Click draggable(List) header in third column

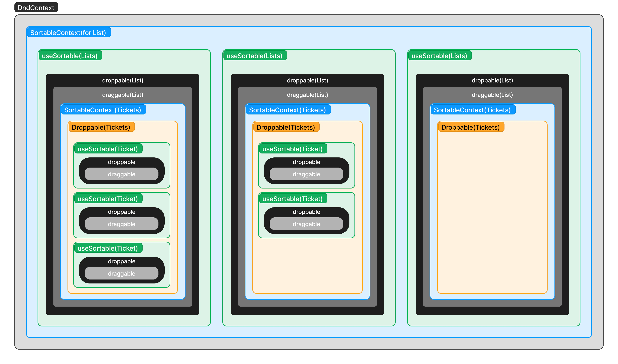click(x=492, y=95)
